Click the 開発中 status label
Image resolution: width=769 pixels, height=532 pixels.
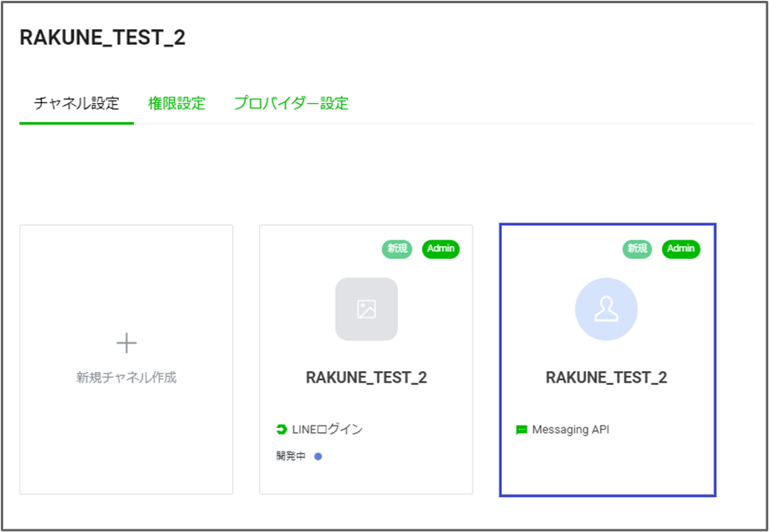click(x=291, y=456)
